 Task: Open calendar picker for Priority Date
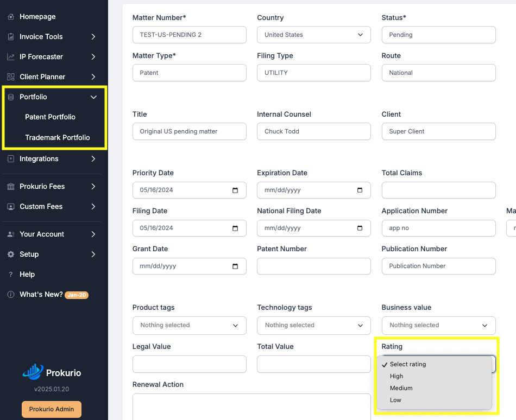coord(235,190)
